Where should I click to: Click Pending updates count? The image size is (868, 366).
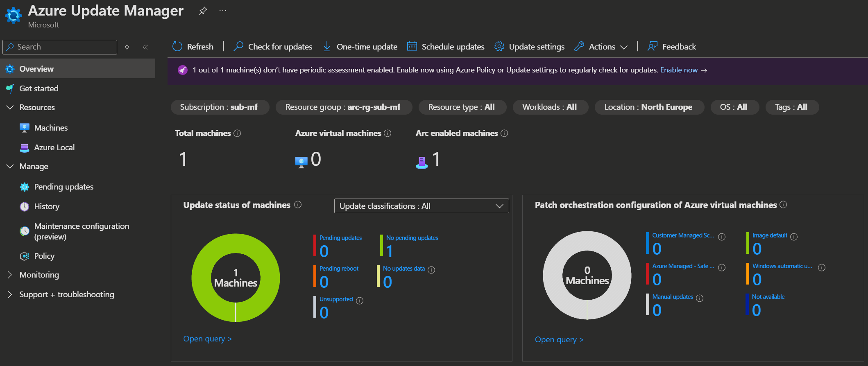324,251
